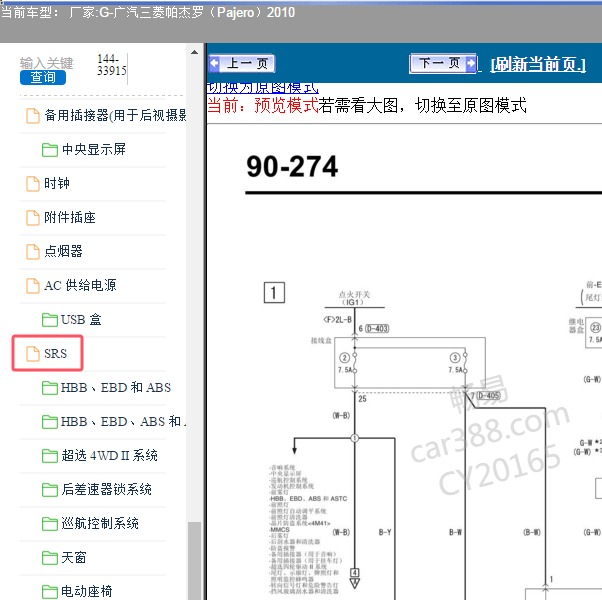Open the USB 盒 folder
This screenshot has width=602, height=600.
[72, 319]
